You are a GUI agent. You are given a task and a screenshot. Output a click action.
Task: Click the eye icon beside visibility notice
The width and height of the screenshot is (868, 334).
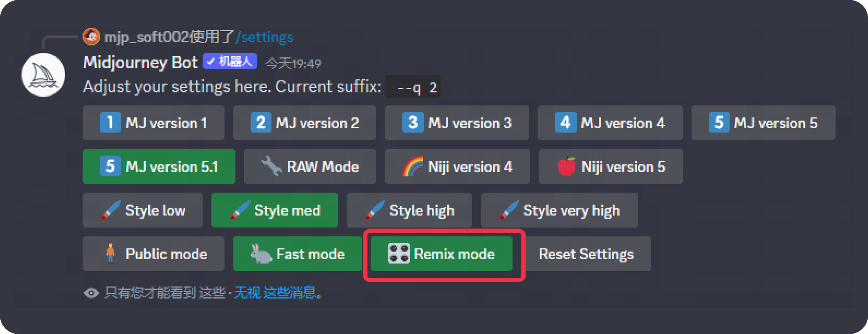(x=91, y=293)
